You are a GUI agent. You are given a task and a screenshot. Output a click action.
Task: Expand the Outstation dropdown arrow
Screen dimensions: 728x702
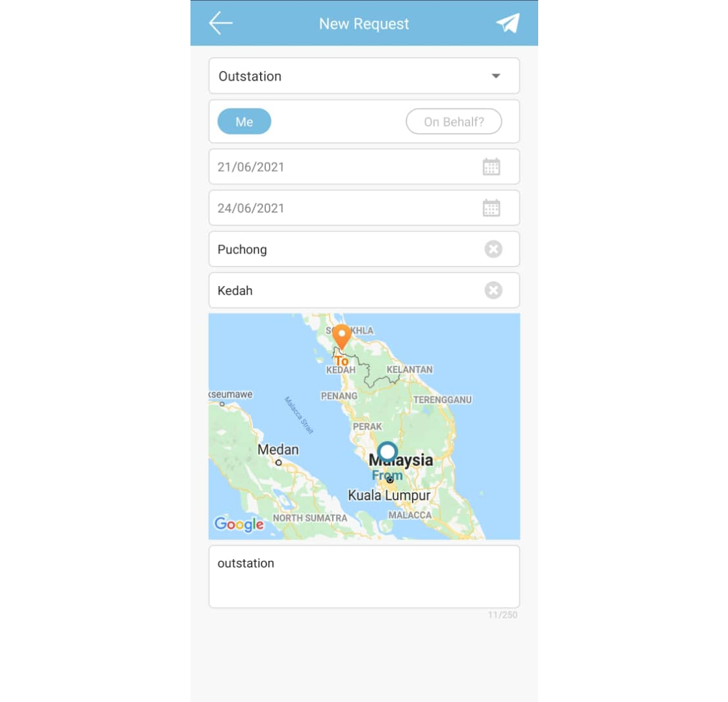click(x=496, y=75)
